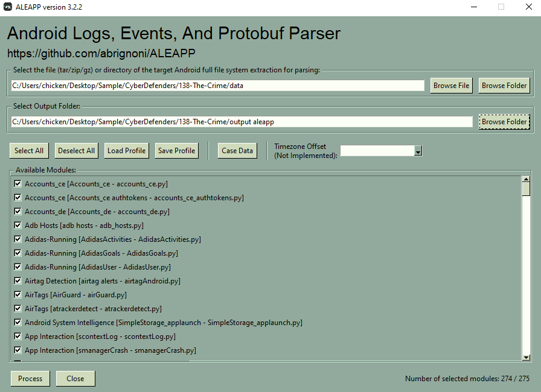The width and height of the screenshot is (541, 392).
Task: Click the modules list scroll up arrow
Action: [x=526, y=179]
